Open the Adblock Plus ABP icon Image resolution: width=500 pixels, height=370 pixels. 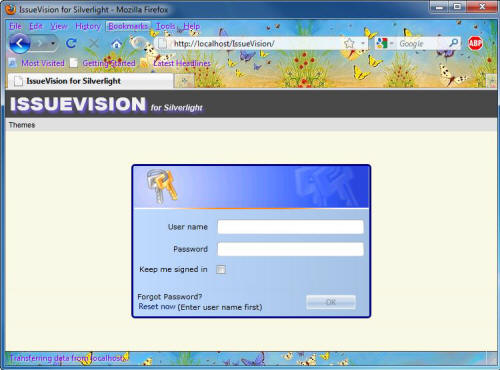[x=475, y=43]
